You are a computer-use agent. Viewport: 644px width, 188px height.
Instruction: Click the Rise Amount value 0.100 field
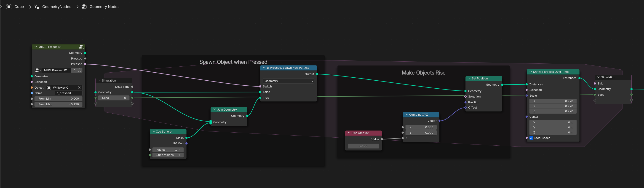(363, 146)
